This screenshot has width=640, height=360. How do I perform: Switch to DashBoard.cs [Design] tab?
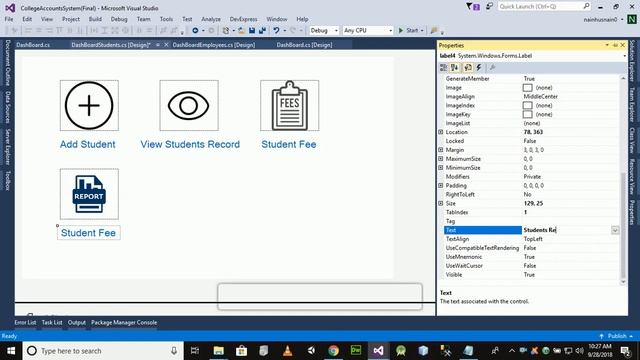[304, 45]
